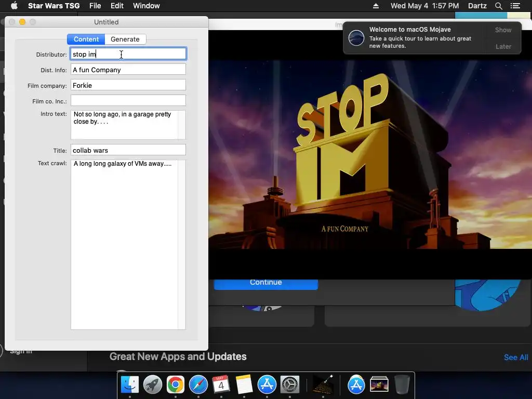Click 'Great New Apps and Updates' heading

178,356
